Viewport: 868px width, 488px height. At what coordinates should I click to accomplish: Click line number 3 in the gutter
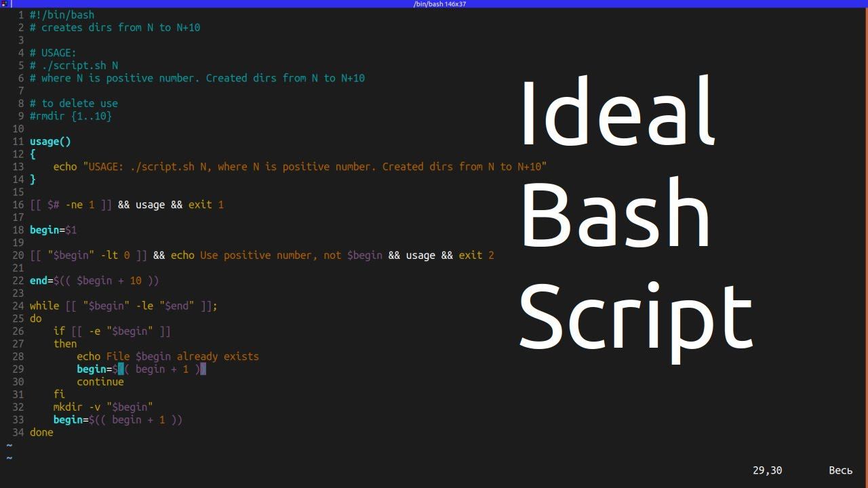click(x=21, y=41)
